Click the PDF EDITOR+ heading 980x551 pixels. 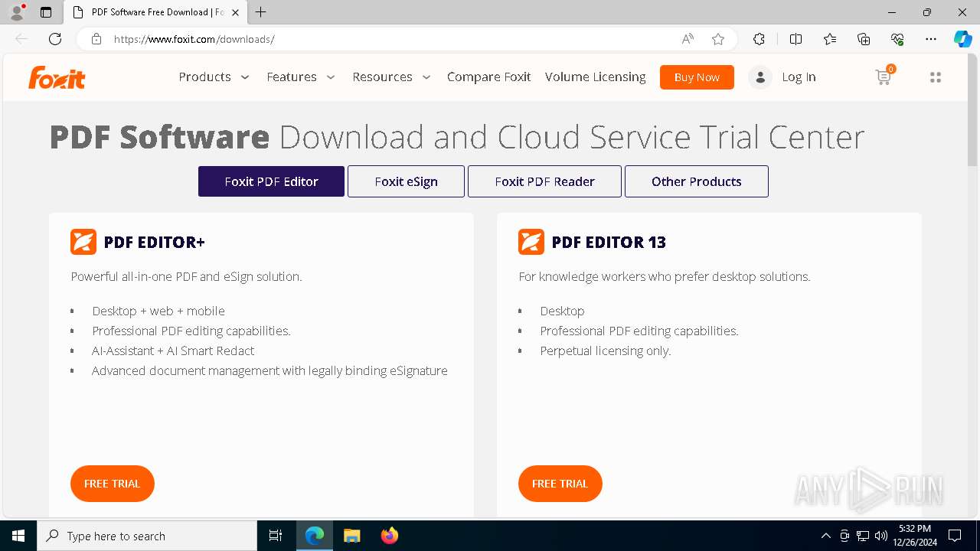(x=155, y=242)
